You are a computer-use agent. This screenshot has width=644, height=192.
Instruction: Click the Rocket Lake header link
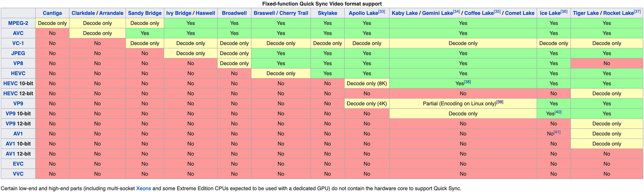pos(618,13)
